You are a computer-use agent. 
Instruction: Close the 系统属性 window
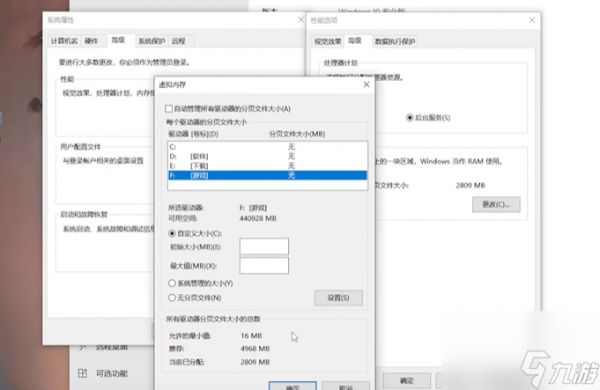[x=301, y=20]
